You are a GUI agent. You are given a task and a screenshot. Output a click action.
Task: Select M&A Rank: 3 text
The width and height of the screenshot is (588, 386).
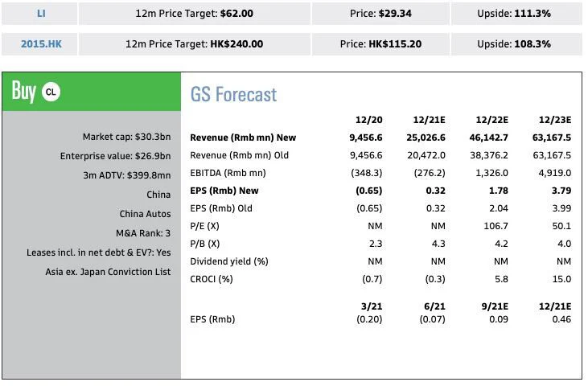[x=143, y=233]
